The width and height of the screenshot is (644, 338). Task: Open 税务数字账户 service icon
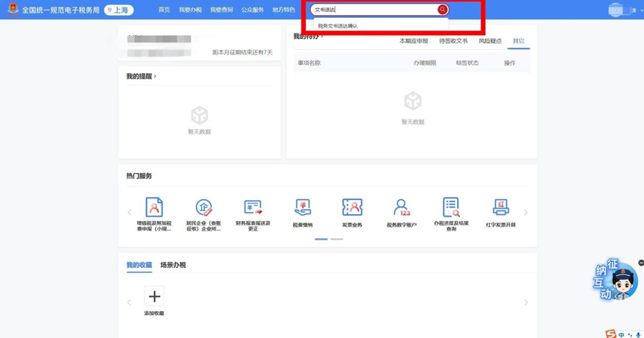[401, 207]
